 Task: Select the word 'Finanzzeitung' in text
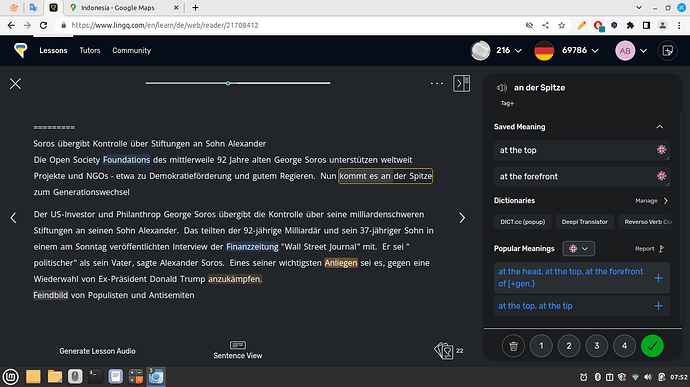(x=252, y=247)
